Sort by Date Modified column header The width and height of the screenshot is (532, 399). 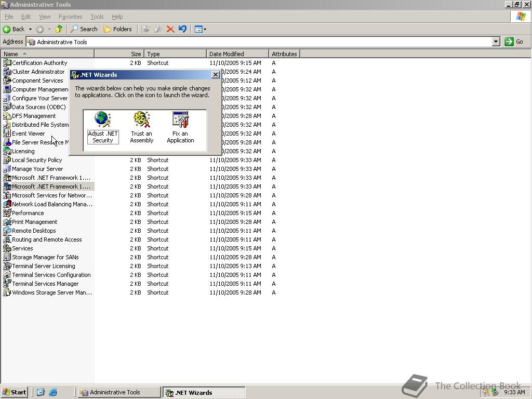tap(237, 54)
